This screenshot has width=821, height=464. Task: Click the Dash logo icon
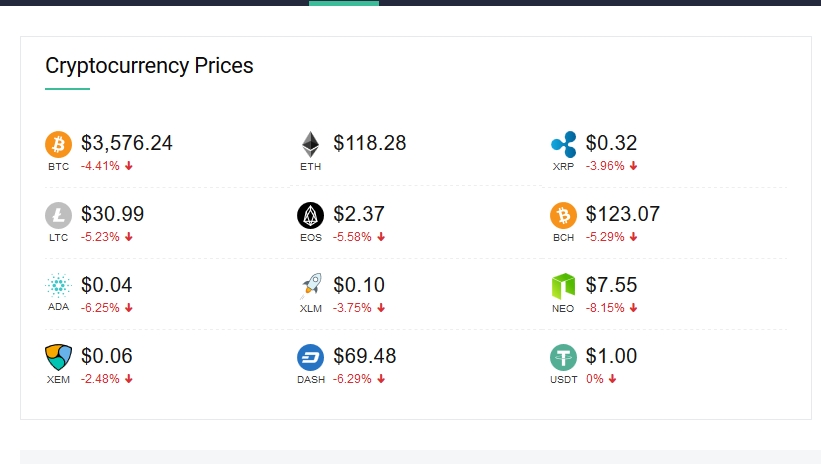point(311,357)
